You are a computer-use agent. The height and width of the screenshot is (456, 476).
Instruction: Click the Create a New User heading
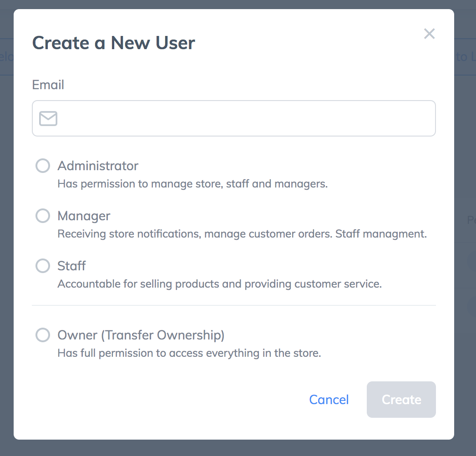click(x=113, y=43)
